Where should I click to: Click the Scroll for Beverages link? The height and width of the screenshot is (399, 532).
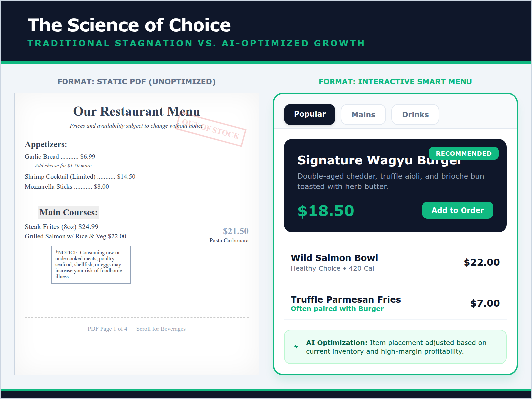pos(136,329)
